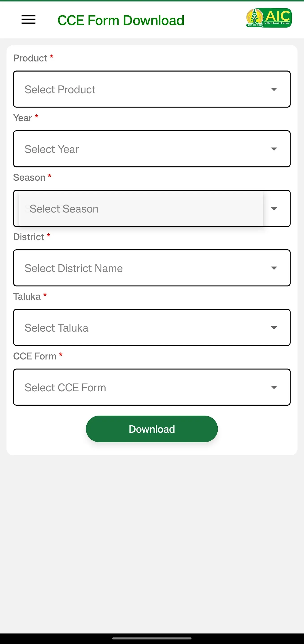Open the hamburger navigation menu
This screenshot has height=644, width=304.
pyautogui.click(x=28, y=19)
